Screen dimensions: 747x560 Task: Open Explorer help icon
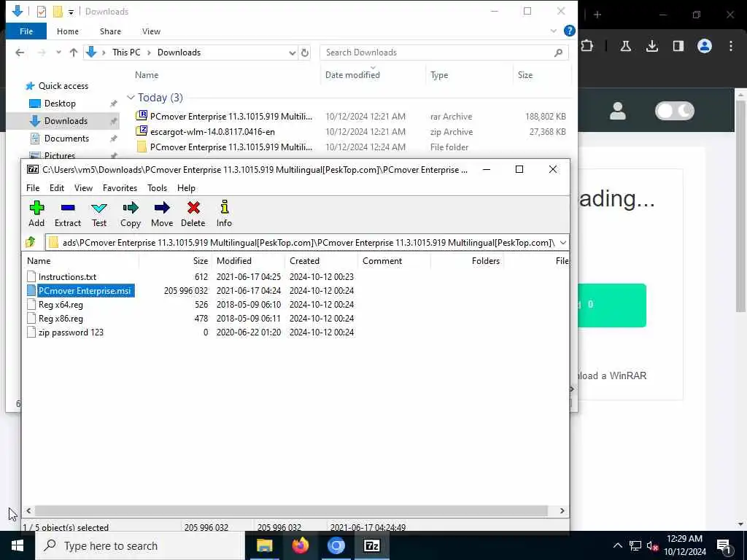[x=569, y=31]
